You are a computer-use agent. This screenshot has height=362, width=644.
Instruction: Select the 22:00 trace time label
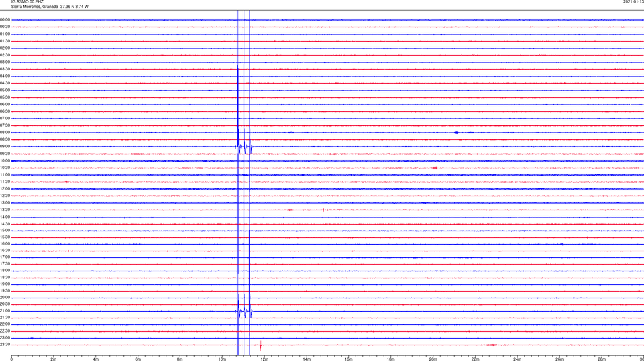pyautogui.click(x=5, y=324)
